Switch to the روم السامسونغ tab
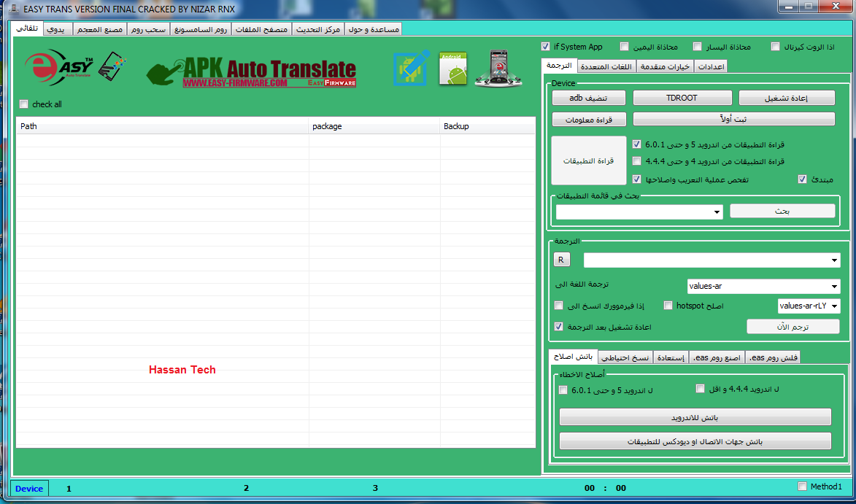 pyautogui.click(x=201, y=29)
